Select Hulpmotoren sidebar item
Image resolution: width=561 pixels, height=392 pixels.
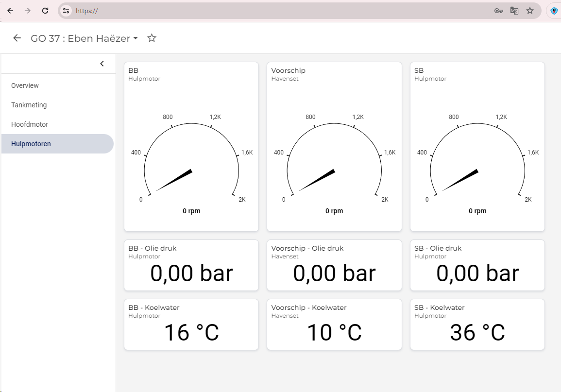click(31, 144)
